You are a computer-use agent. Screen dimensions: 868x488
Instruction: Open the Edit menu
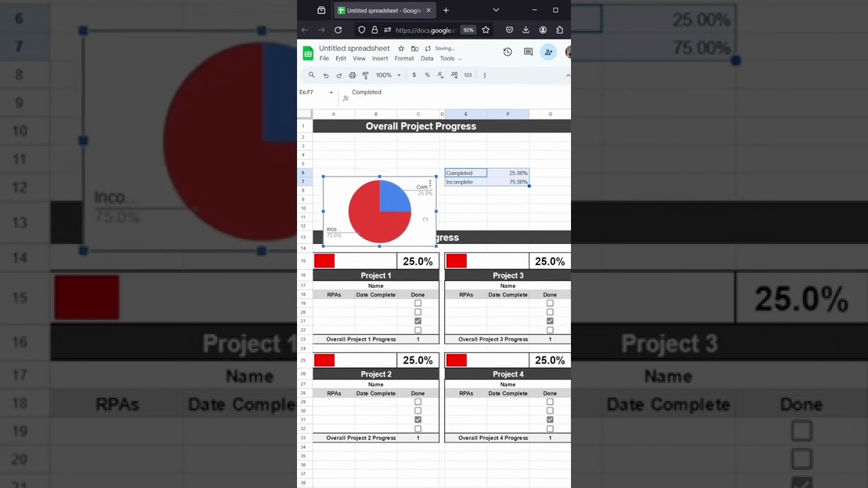pos(340,58)
